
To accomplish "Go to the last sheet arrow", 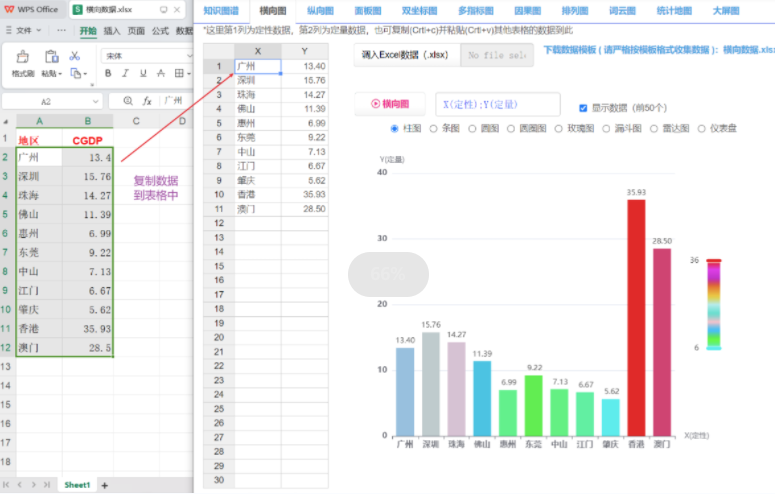I will (x=47, y=485).
